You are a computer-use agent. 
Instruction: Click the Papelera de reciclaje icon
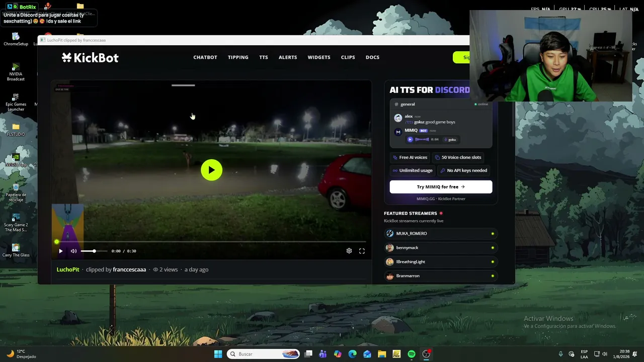coord(16,193)
